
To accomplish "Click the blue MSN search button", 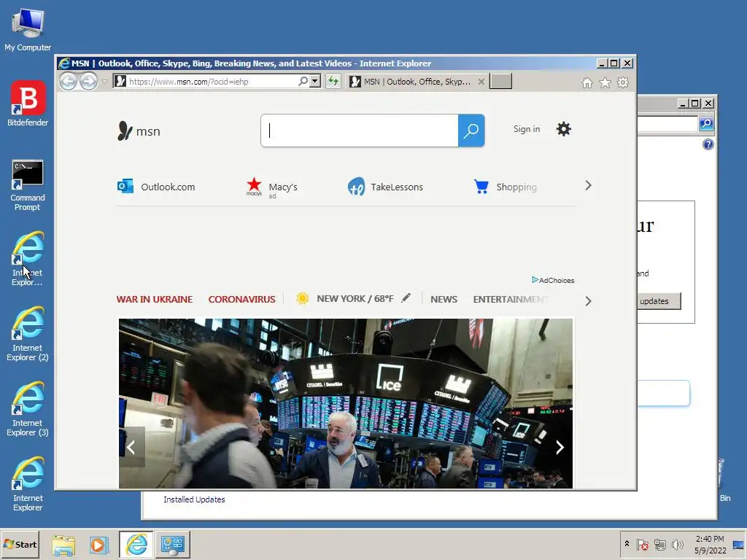I will [471, 131].
